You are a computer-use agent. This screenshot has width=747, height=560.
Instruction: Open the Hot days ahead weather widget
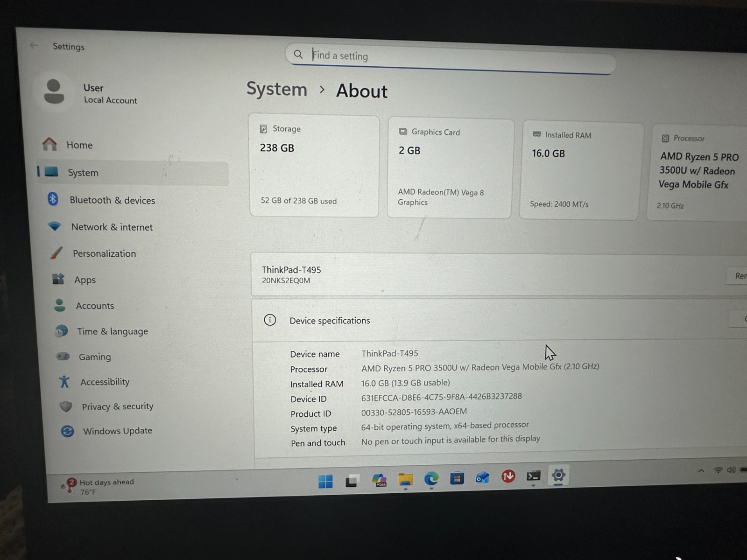point(97,486)
